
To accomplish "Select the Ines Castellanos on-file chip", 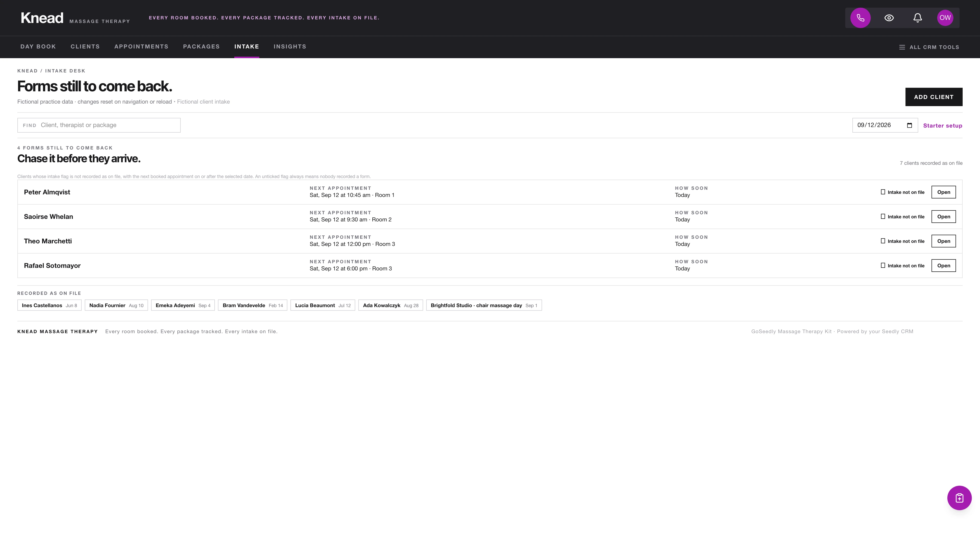I will click(x=50, y=305).
